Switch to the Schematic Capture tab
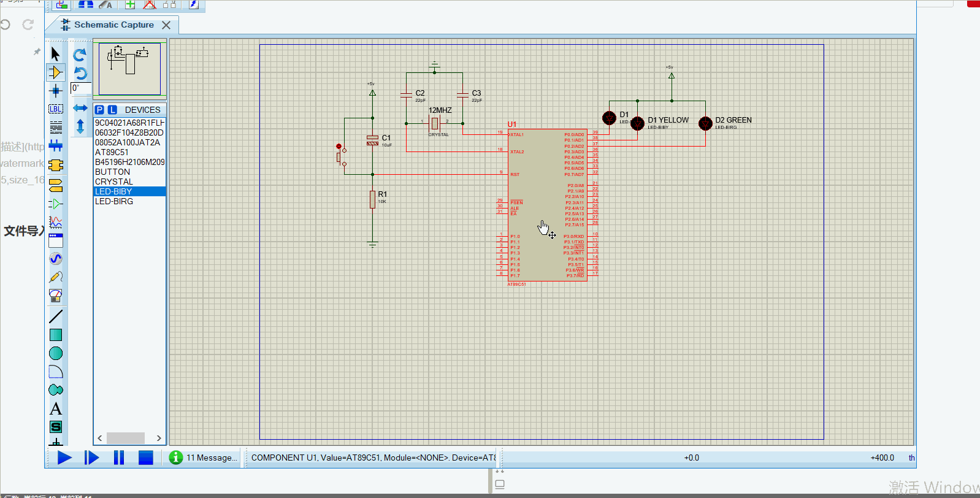The height and width of the screenshot is (498, 980). pyautogui.click(x=113, y=25)
